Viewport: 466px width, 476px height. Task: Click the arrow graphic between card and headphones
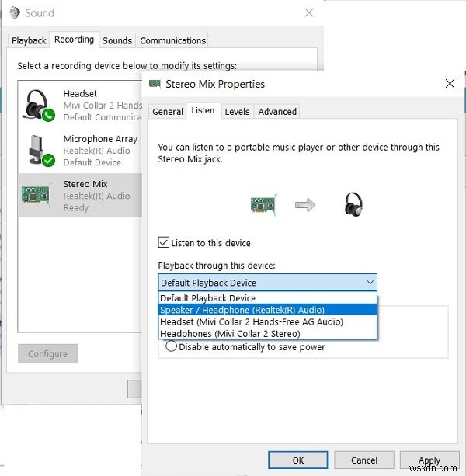[305, 204]
